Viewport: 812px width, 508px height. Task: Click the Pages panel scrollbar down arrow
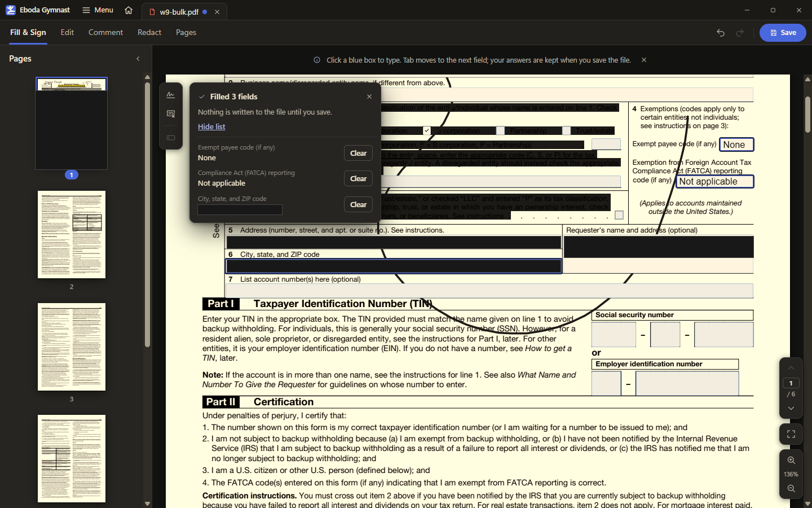[x=147, y=503]
